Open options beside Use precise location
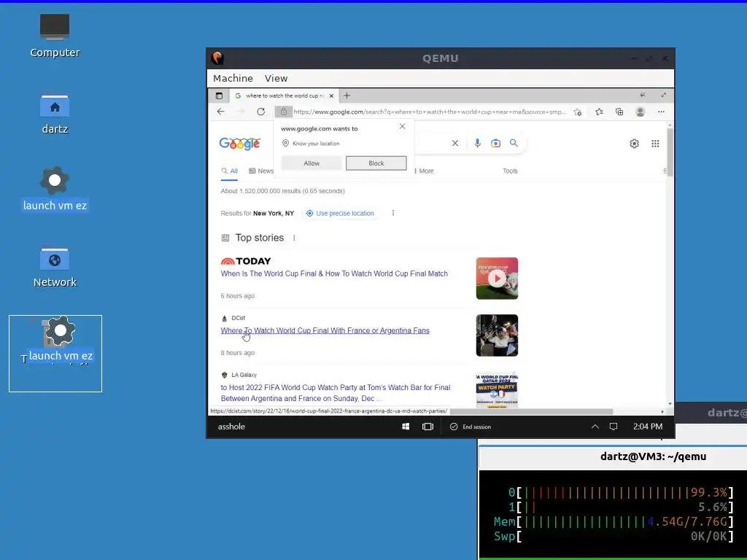Screen dimensions: 747x560 (393, 213)
